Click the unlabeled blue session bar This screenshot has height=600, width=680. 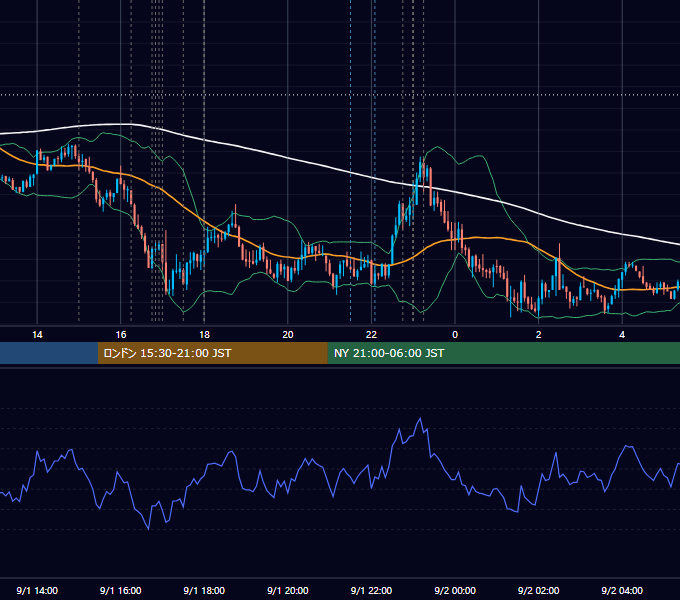[x=49, y=353]
